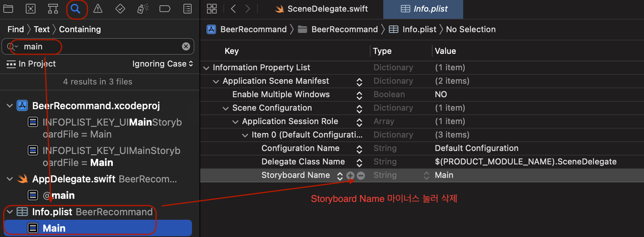Open key stepper for Delegate Class Name
Viewport: 644px width, 237px height.
[x=359, y=162]
